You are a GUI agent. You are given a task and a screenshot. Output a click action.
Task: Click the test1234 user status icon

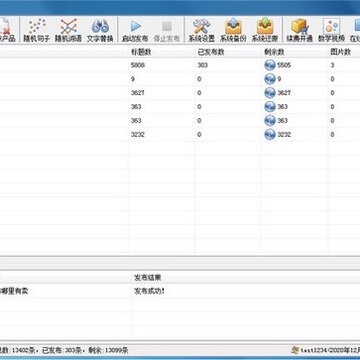[x=295, y=350]
